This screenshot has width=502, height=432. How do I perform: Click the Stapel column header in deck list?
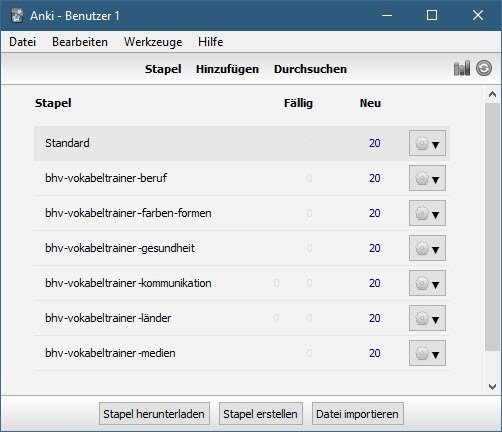[53, 103]
